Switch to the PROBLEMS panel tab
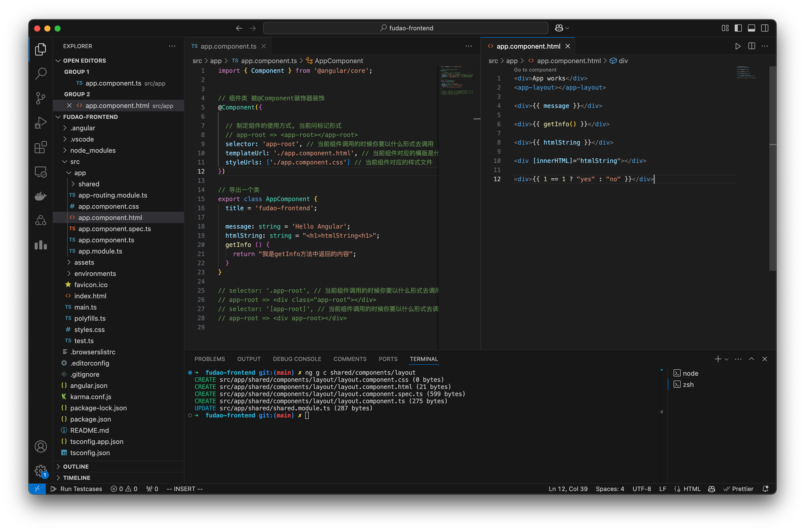Image resolution: width=805 pixels, height=532 pixels. pos(209,359)
